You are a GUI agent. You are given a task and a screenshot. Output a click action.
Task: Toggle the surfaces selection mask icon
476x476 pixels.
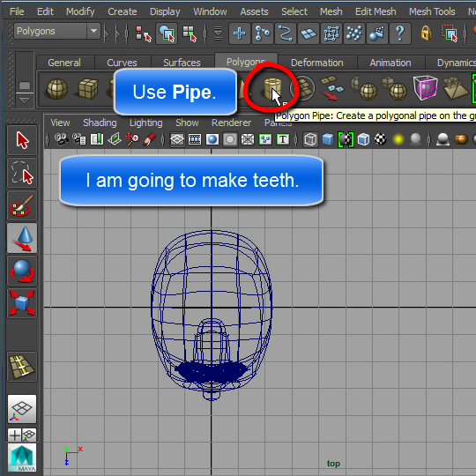coord(309,33)
